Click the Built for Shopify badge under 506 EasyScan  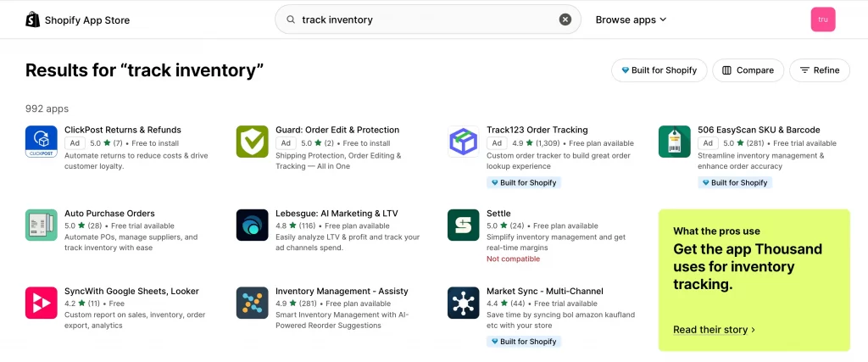point(735,182)
